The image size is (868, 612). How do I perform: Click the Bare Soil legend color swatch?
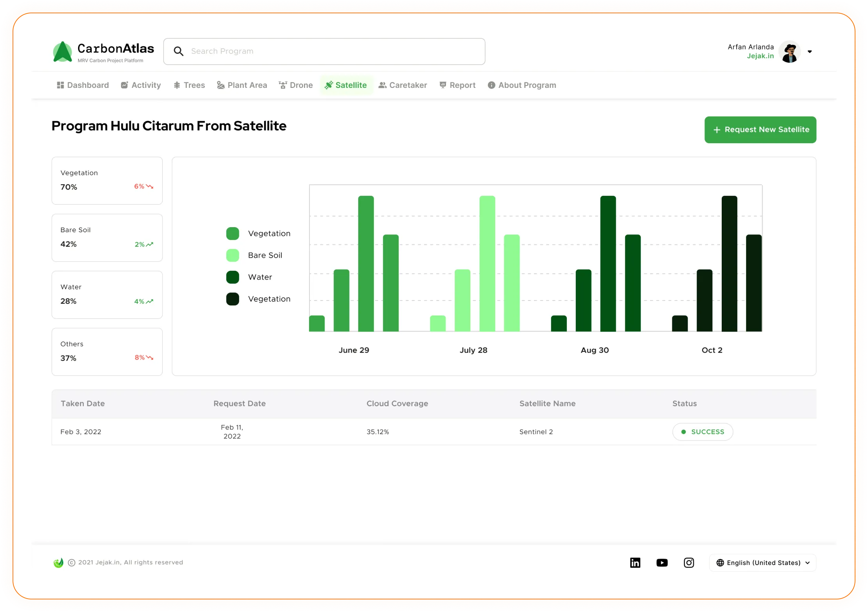(x=233, y=255)
